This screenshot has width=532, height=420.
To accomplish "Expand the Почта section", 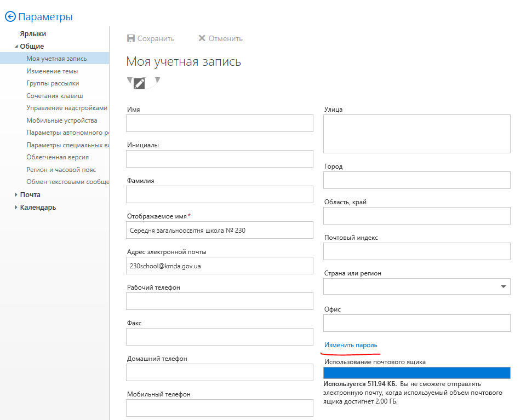I will [16, 194].
